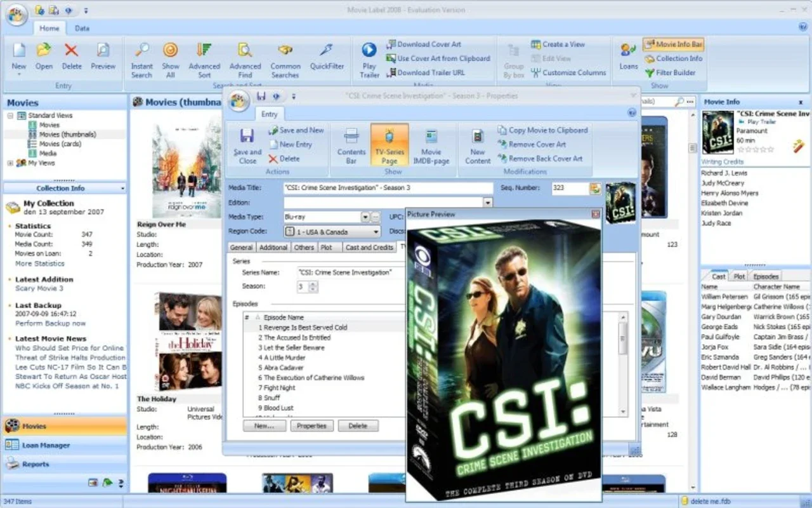Click the Properties episode button
Screen dimensions: 812x508
311,426
